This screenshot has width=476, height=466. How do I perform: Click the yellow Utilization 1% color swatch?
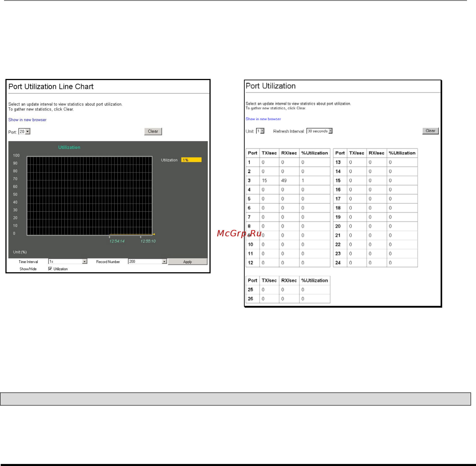[191, 160]
